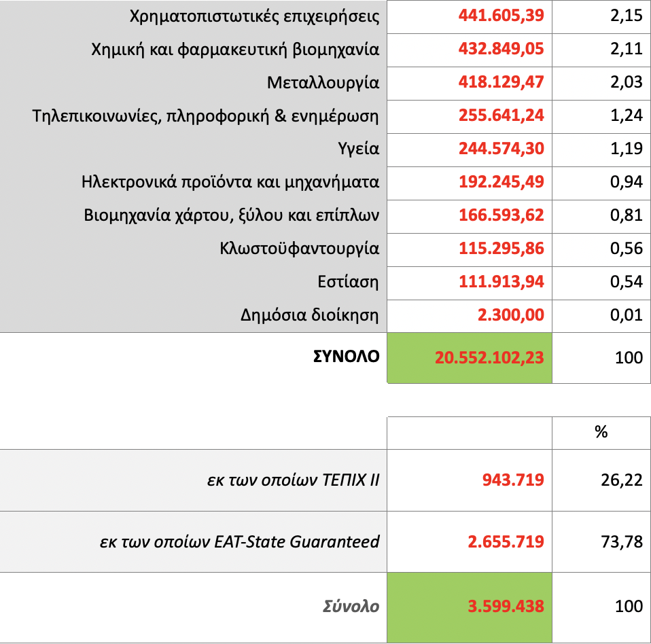Image resolution: width=651 pixels, height=644 pixels.
Task: Click the 441.605,39 amount cell
Action: (501, 16)
